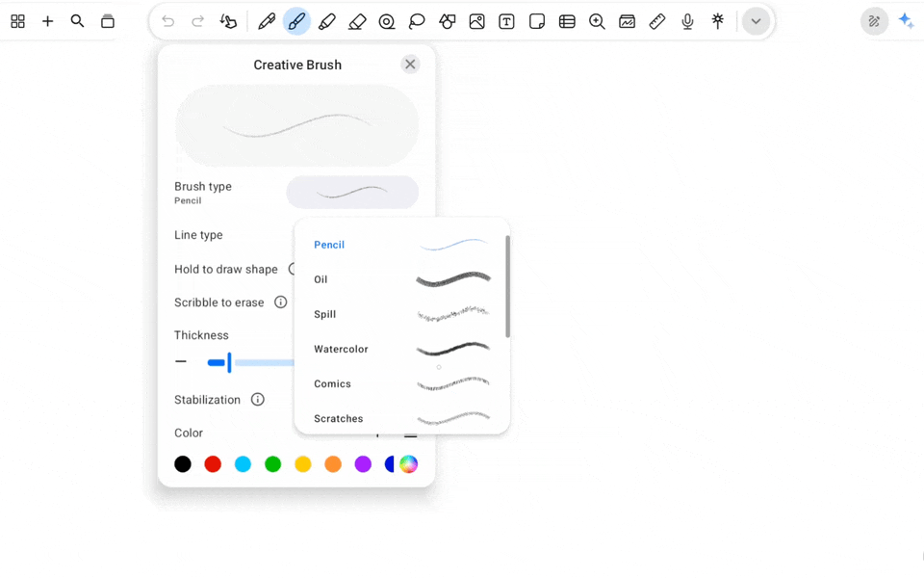The width and height of the screenshot is (924, 578).
Task: Click the microphone recording icon
Action: click(687, 21)
